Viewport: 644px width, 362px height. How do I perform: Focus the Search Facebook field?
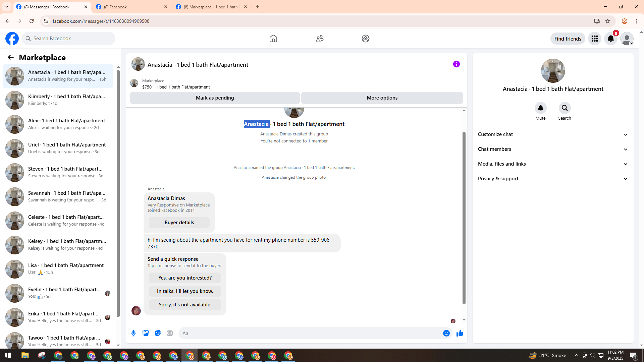point(68,39)
